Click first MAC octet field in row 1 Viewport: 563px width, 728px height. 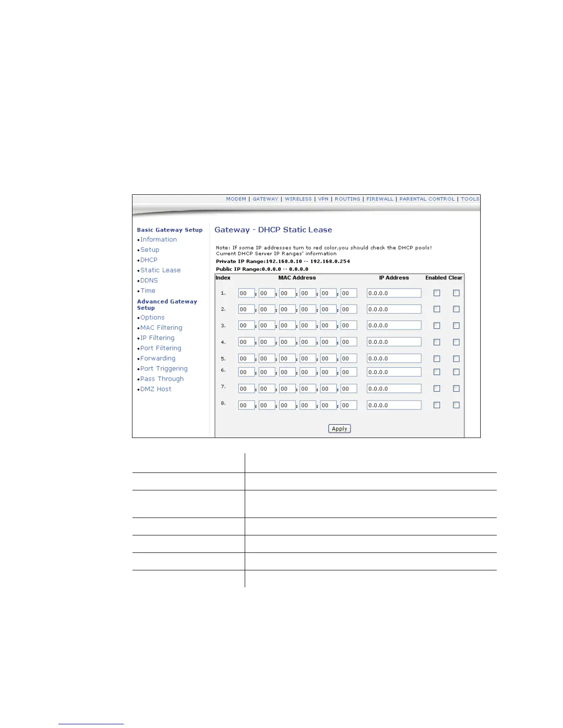tap(247, 293)
